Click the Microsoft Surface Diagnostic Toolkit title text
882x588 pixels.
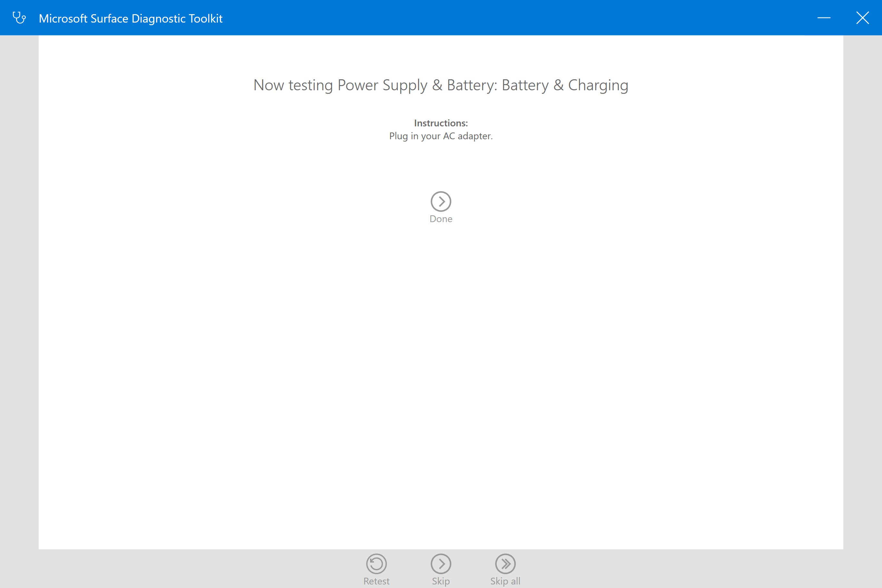[x=131, y=18]
